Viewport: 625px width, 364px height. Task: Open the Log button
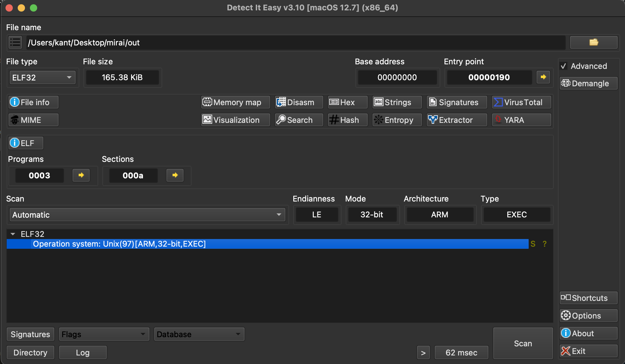pos(83,352)
